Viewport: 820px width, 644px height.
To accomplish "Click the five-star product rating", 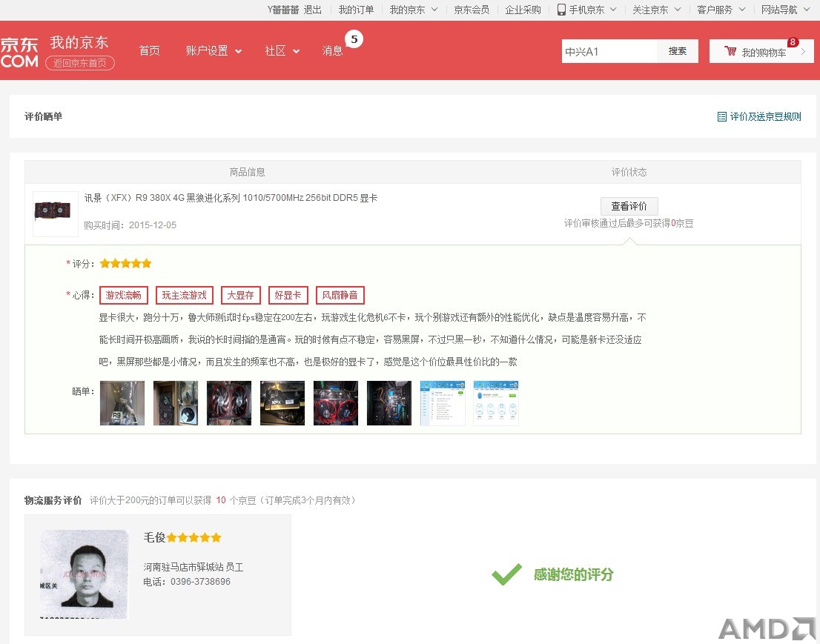I will 125,264.
